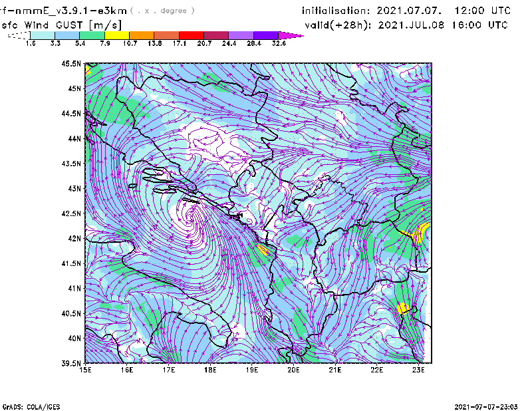Click the 42.5N latitude label
Image resolution: width=532 pixels, height=411 pixels.
(71, 213)
